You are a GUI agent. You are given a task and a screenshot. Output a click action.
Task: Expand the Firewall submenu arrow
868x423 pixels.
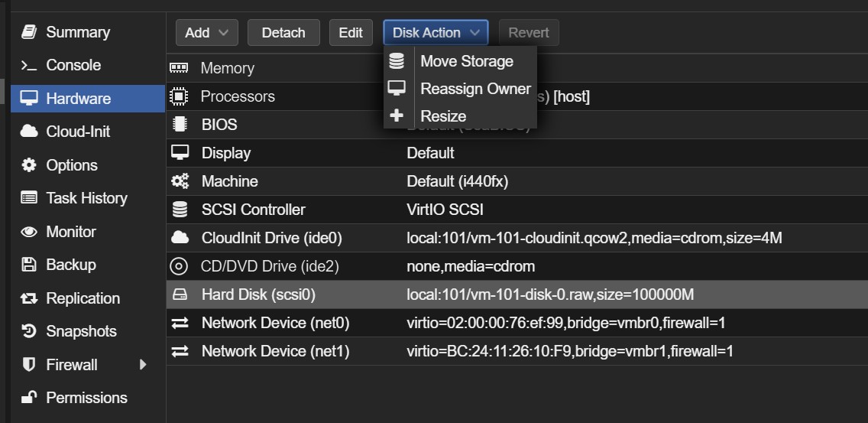(x=143, y=364)
